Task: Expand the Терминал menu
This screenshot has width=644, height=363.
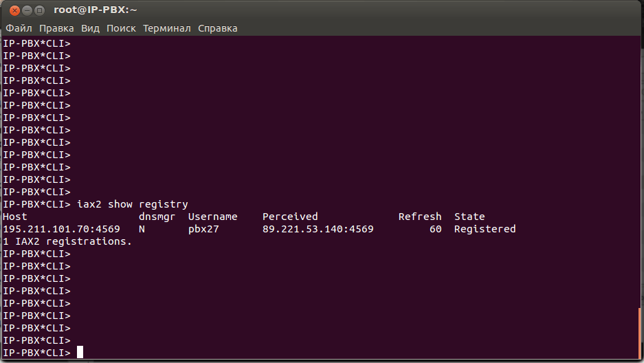Action: click(167, 28)
